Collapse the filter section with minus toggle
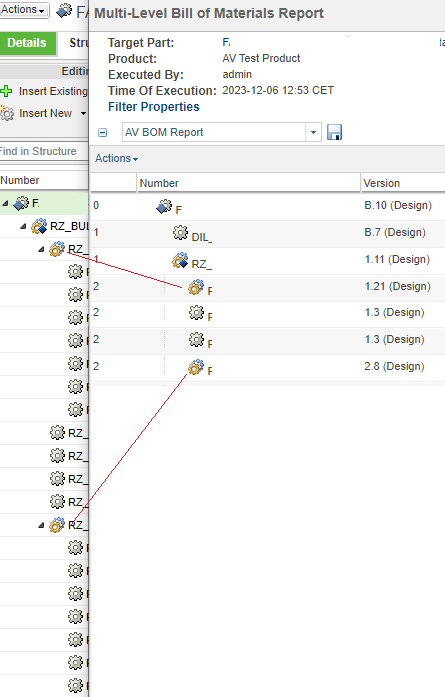 pyautogui.click(x=103, y=132)
